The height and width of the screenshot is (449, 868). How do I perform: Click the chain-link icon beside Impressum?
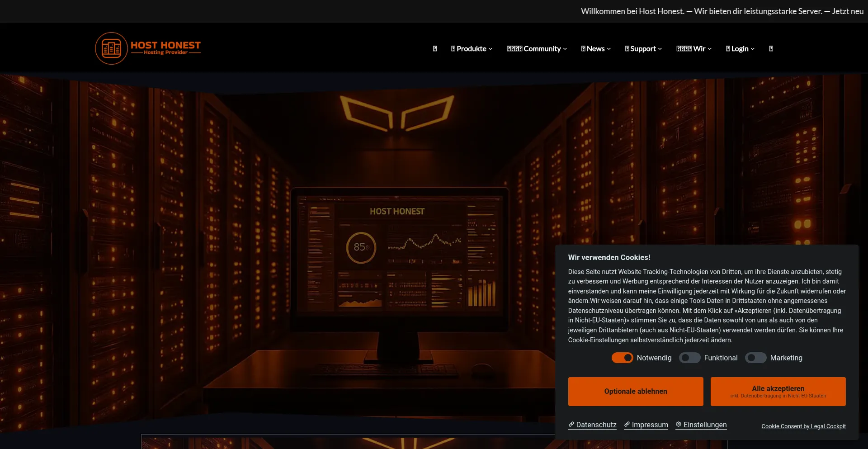pyautogui.click(x=627, y=425)
